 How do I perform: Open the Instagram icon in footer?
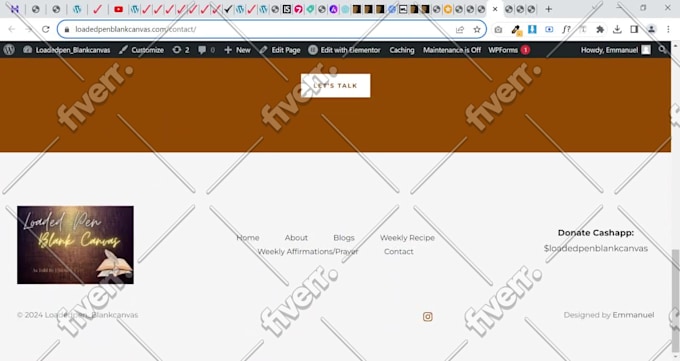click(428, 317)
